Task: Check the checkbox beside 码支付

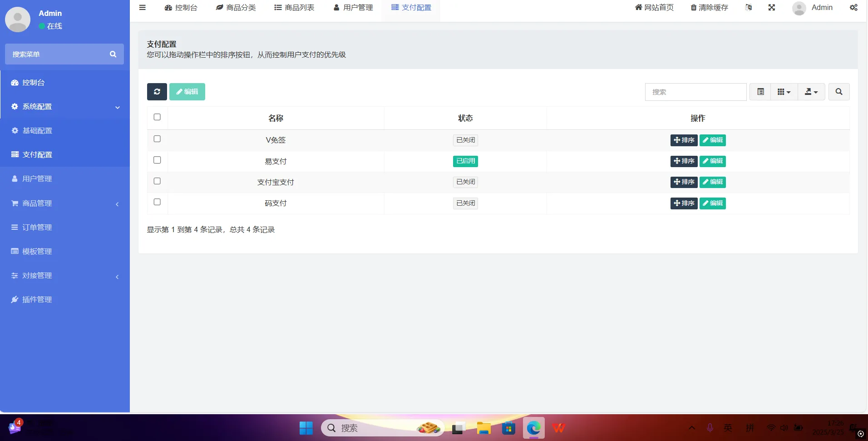Action: point(157,202)
